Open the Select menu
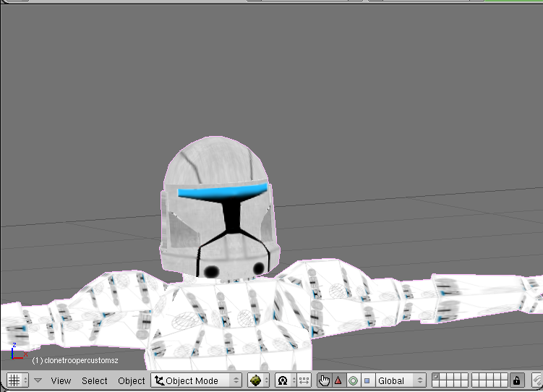This screenshot has width=543, height=392. tap(95, 380)
